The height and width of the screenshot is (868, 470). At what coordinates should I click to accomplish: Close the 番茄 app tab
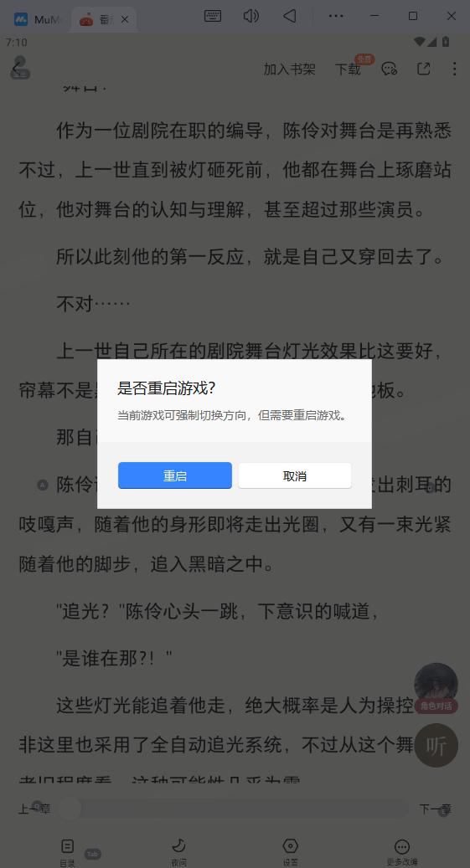[125, 19]
